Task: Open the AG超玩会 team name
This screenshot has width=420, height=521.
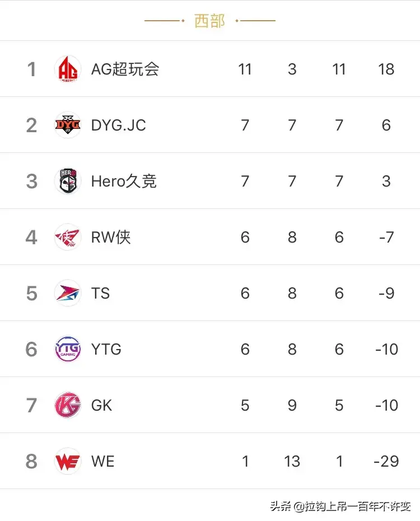Action: point(125,69)
